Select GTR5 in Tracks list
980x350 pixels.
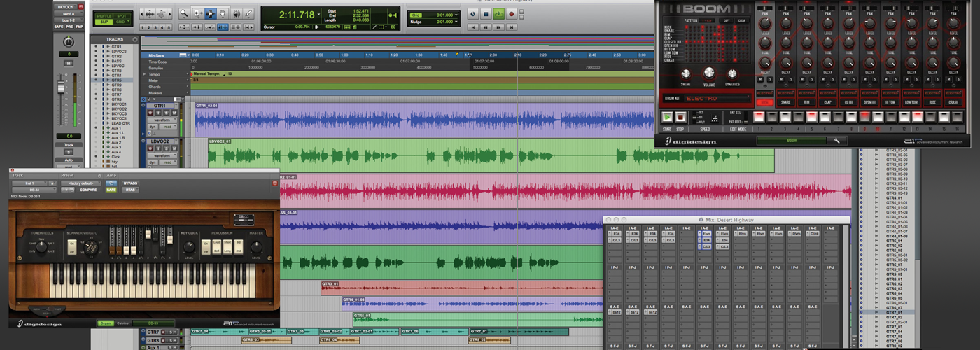coord(116,80)
